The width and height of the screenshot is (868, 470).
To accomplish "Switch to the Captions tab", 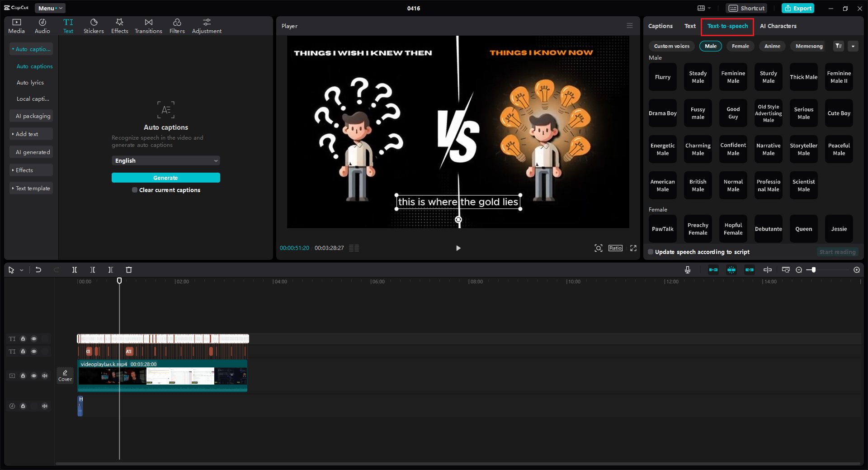I will tap(660, 26).
